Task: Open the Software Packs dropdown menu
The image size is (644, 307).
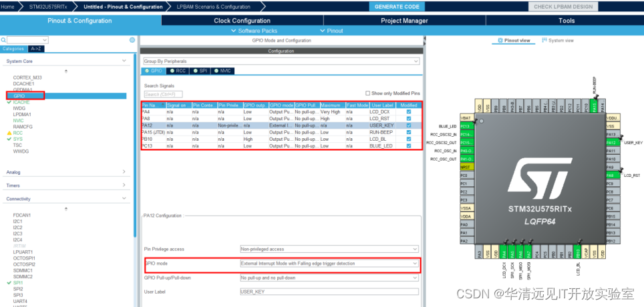Action: point(255,31)
